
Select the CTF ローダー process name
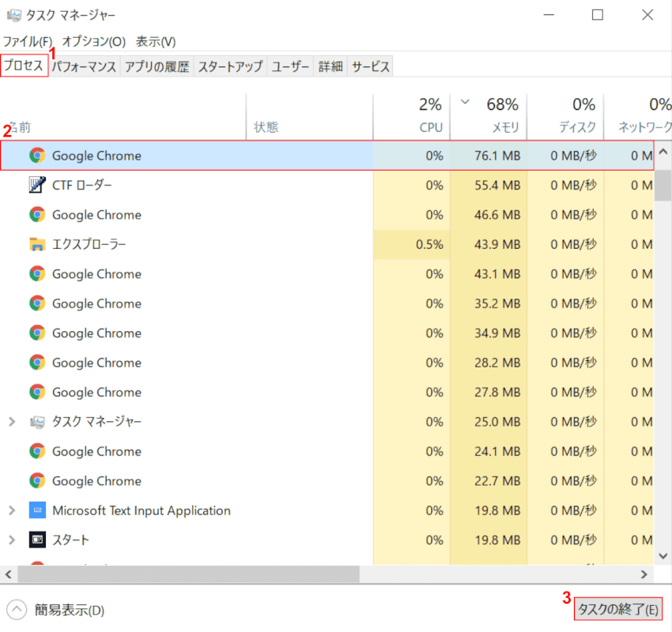click(82, 185)
